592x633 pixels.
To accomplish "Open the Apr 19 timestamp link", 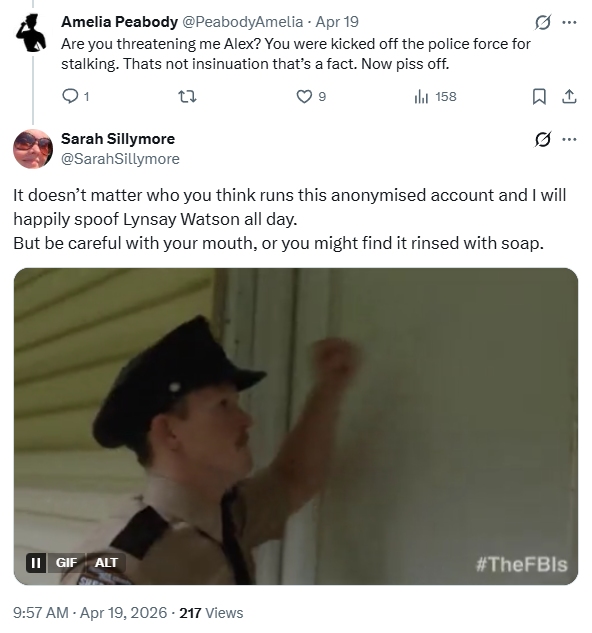I will click(x=337, y=22).
